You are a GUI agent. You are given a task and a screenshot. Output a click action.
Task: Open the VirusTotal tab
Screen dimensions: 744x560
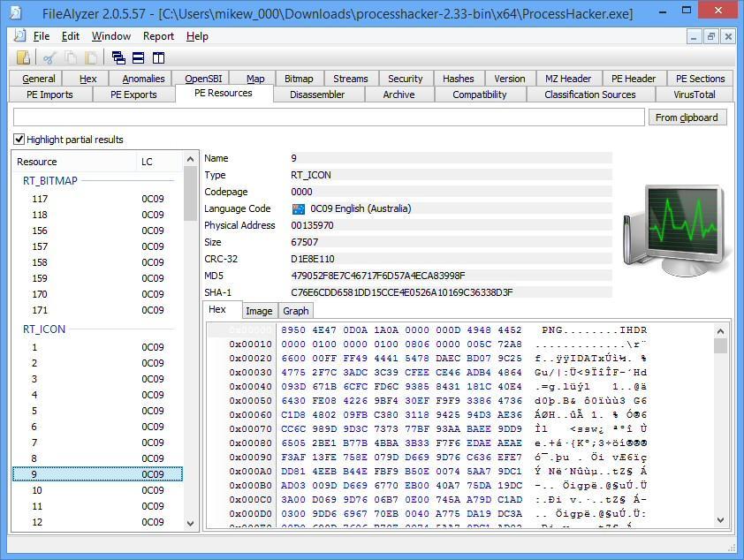click(695, 95)
